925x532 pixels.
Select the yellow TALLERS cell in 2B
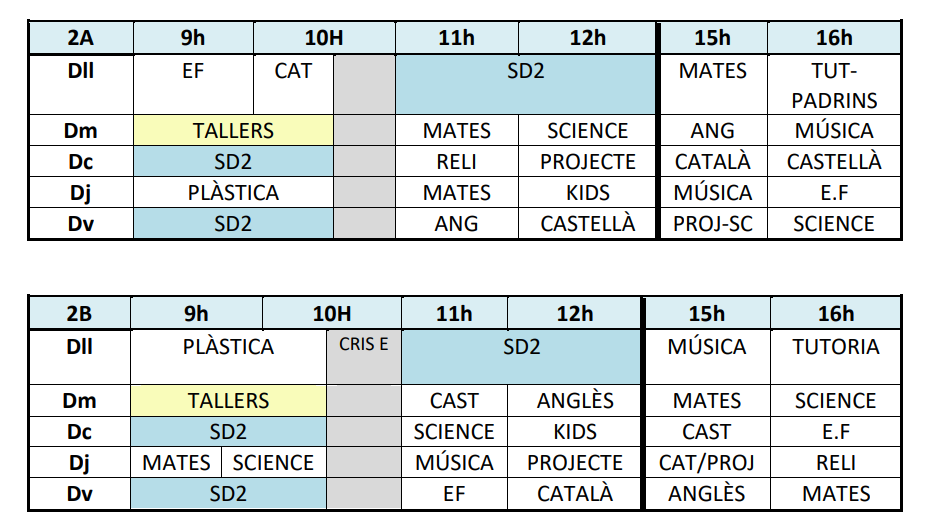tap(229, 401)
